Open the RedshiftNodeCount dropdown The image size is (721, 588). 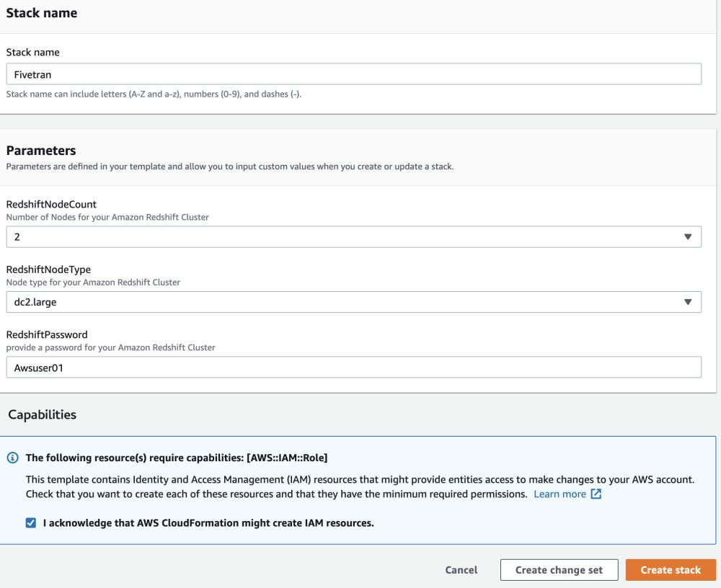[x=353, y=237]
